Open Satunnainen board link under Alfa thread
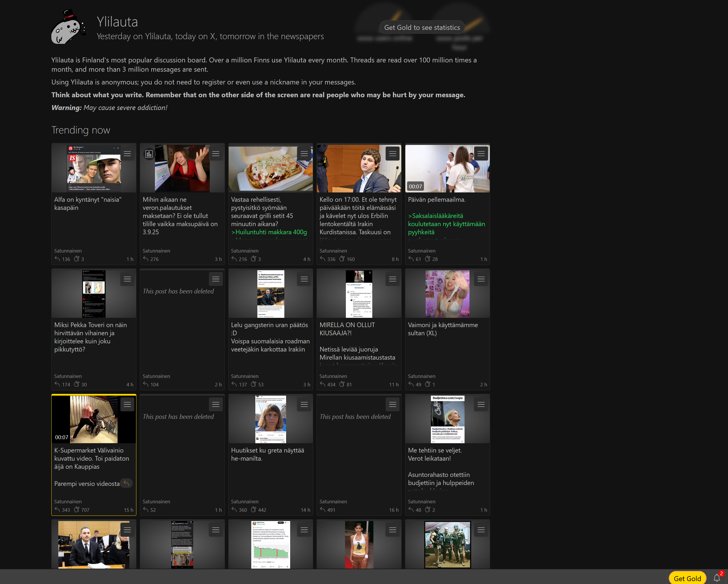The width and height of the screenshot is (728, 584). tap(68, 250)
